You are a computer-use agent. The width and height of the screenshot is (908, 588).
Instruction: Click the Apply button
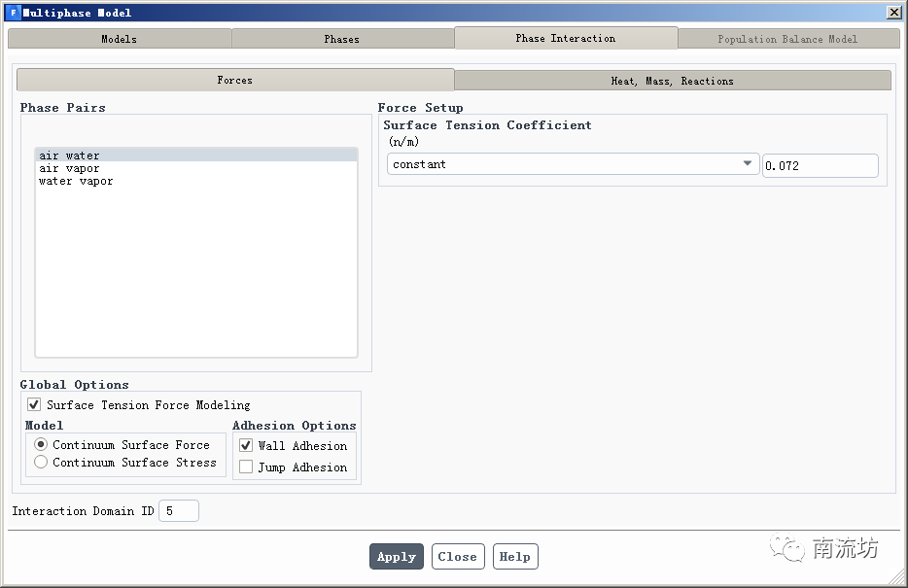coord(397,556)
